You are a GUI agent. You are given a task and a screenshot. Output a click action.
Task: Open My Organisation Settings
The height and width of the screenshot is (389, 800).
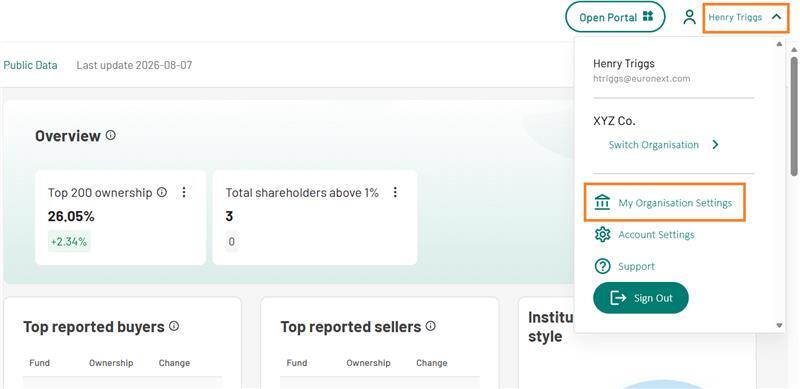click(x=664, y=203)
